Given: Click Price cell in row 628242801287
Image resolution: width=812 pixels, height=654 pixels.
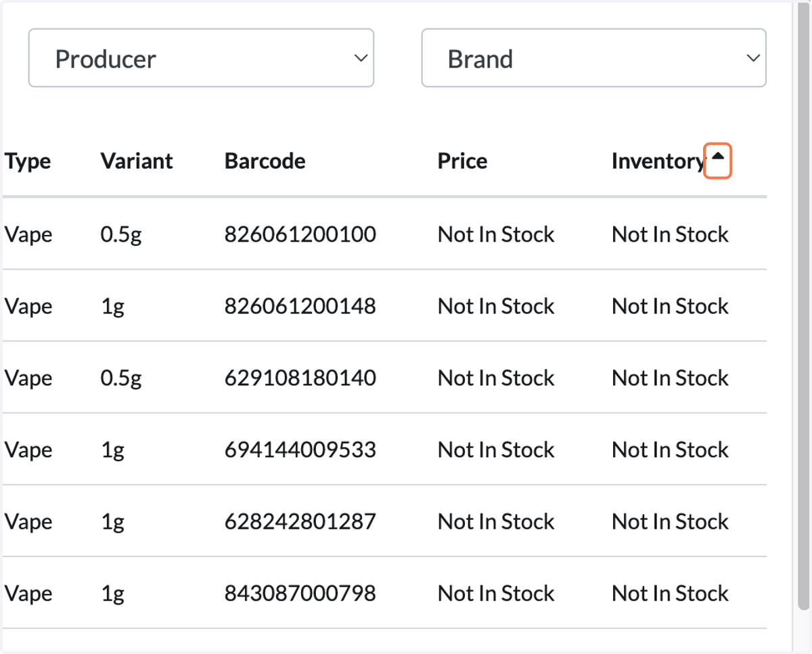Looking at the screenshot, I should click(496, 521).
